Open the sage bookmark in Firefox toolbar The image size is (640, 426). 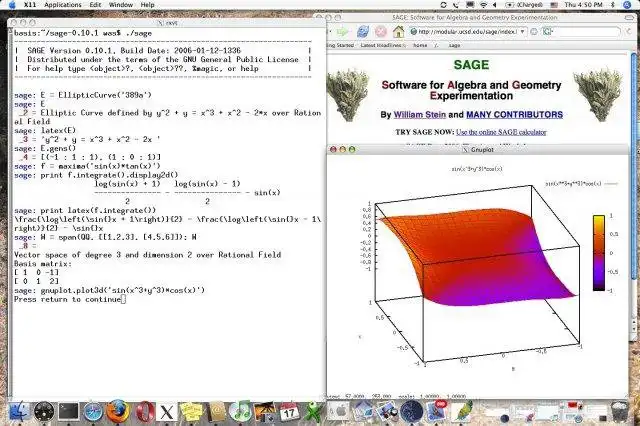pyautogui.click(x=454, y=45)
